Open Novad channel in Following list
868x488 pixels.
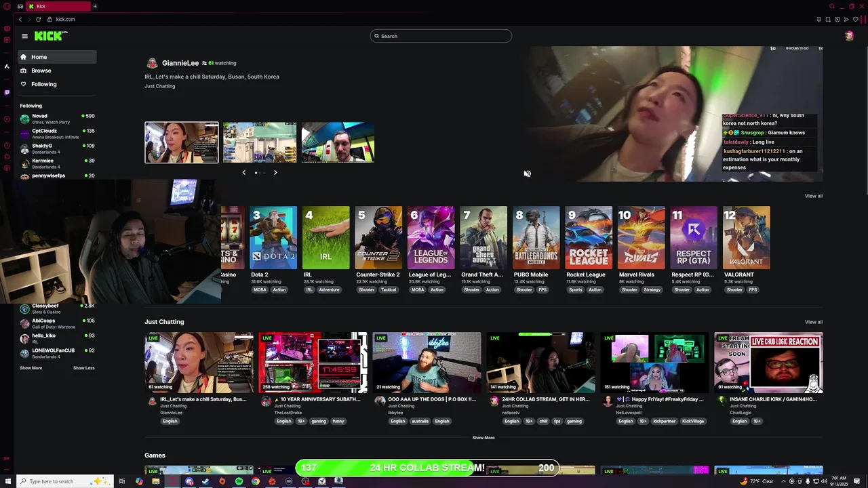[x=57, y=119]
